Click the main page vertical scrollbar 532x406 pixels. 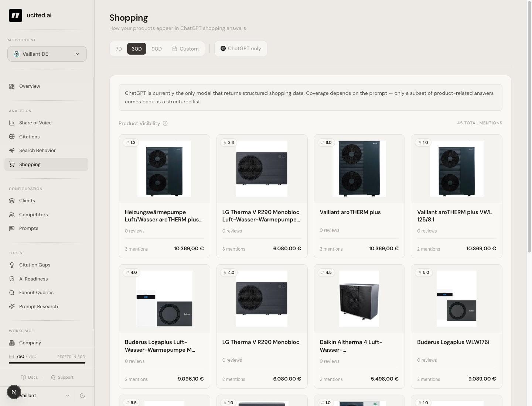point(529,127)
